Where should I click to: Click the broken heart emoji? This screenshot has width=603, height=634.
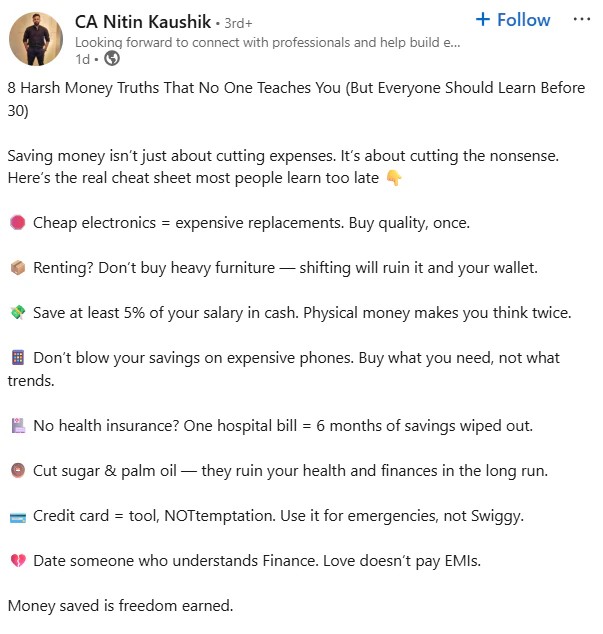pos(16,561)
